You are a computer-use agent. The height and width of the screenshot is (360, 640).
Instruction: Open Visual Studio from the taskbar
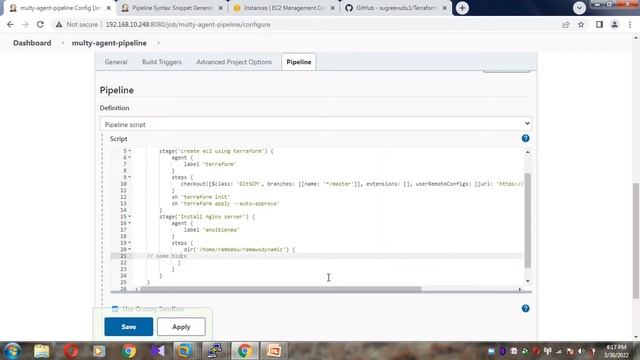[x=158, y=351]
